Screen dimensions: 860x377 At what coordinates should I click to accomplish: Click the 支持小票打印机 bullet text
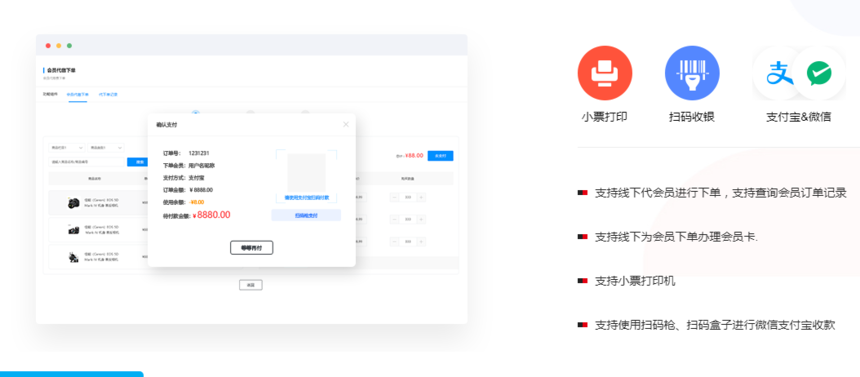coord(635,282)
